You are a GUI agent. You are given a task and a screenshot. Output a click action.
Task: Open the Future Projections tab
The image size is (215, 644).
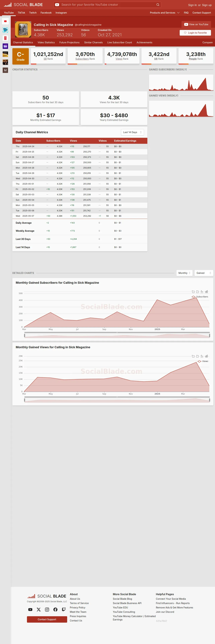click(69, 42)
